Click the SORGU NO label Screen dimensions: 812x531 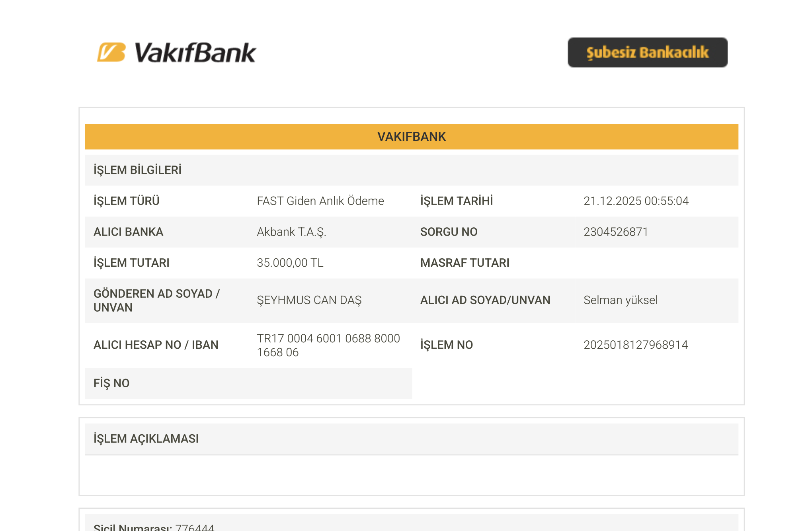[449, 232]
